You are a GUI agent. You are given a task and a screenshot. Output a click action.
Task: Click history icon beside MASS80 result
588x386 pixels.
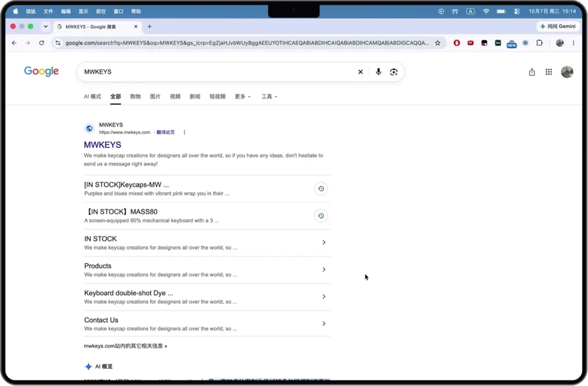click(x=321, y=216)
